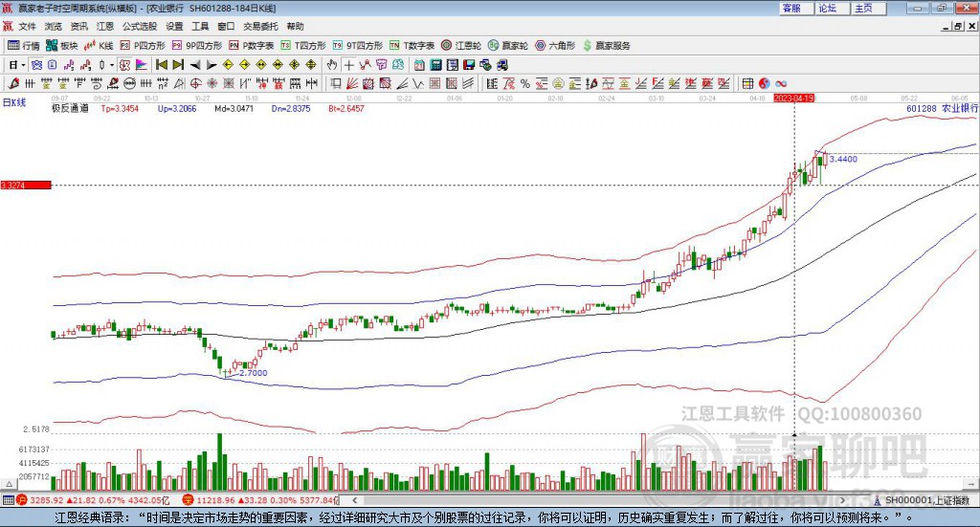Screen dimensions: 980x527
Task: Jump to first bar with skip-start arrow
Action: (161, 64)
